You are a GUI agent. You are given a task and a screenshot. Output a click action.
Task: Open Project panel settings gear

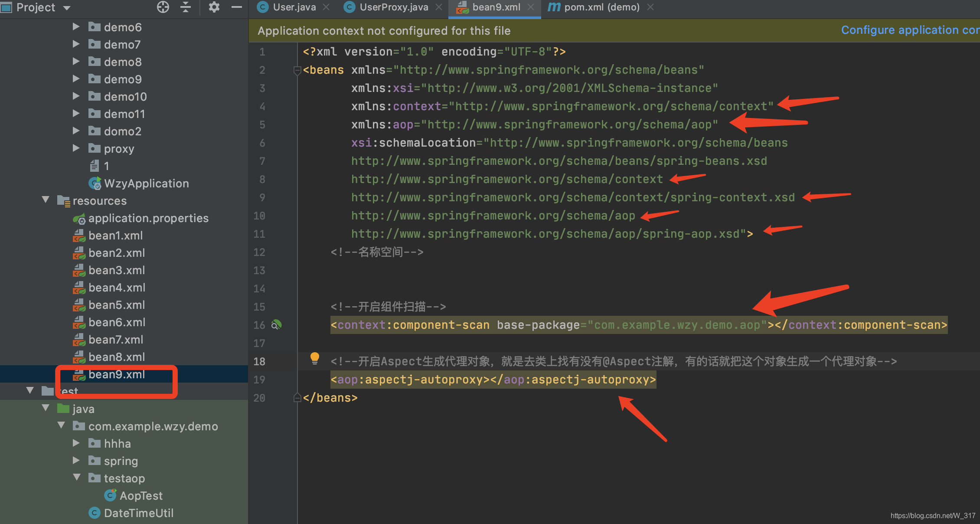point(214,7)
